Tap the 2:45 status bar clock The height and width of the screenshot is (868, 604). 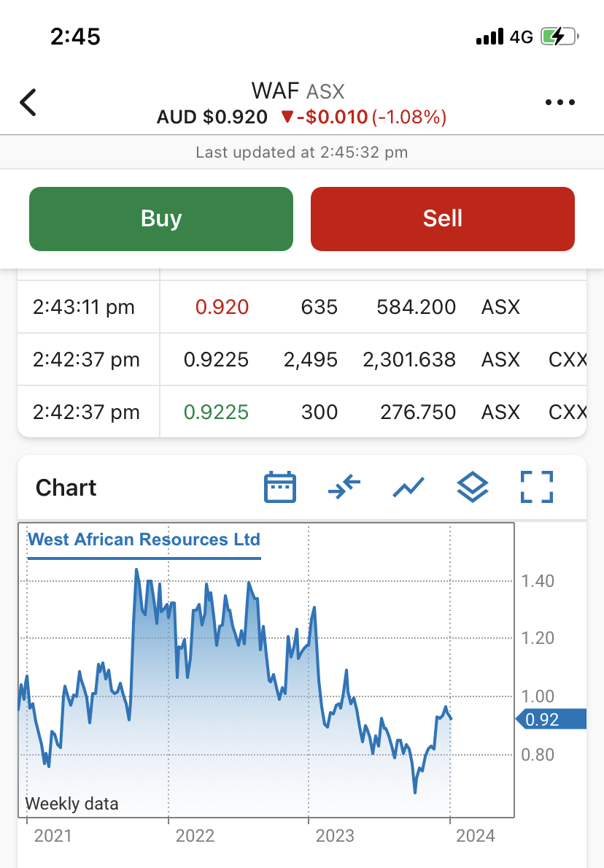(75, 37)
